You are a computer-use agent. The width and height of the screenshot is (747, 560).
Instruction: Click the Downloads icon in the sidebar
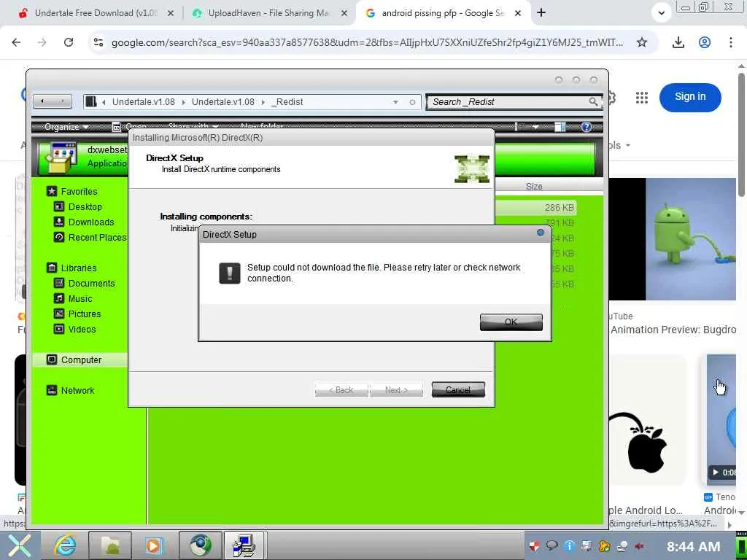(x=59, y=222)
